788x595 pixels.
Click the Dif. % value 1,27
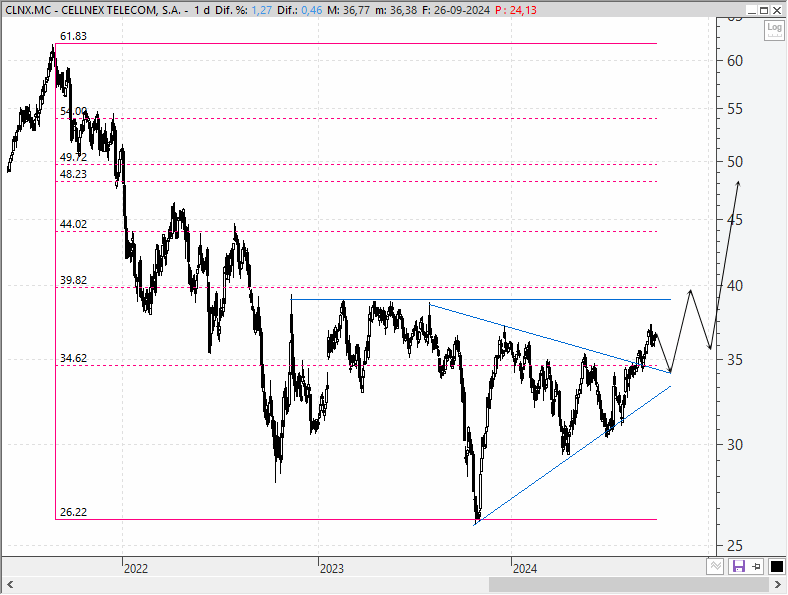[x=261, y=10]
